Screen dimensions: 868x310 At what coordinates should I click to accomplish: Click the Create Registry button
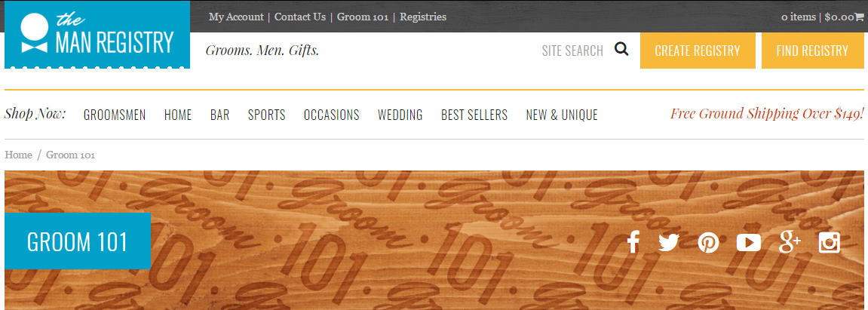coord(698,51)
